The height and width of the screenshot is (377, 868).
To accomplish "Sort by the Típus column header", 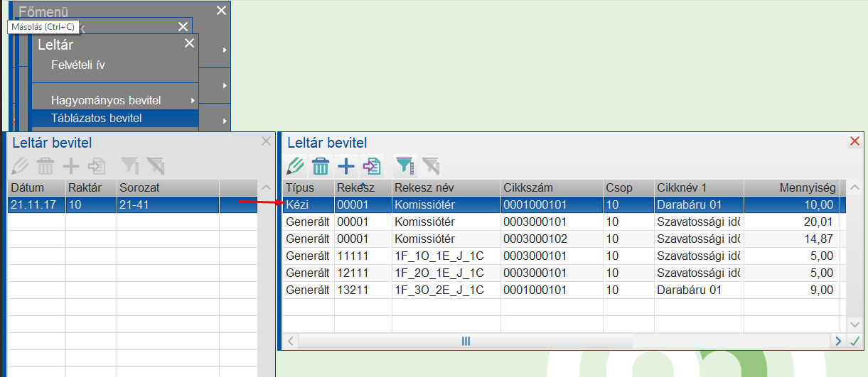I will [309, 187].
